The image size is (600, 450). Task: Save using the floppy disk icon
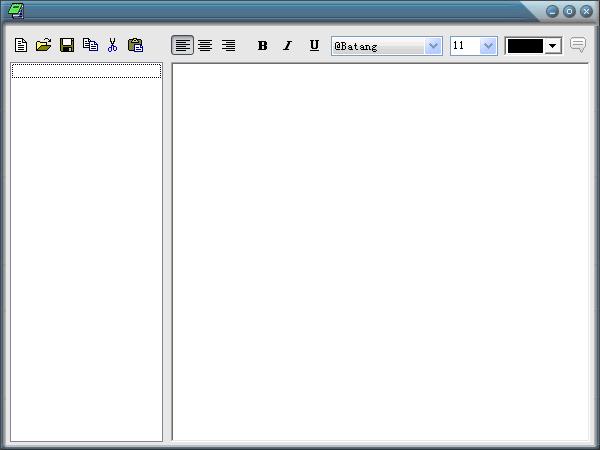67,45
